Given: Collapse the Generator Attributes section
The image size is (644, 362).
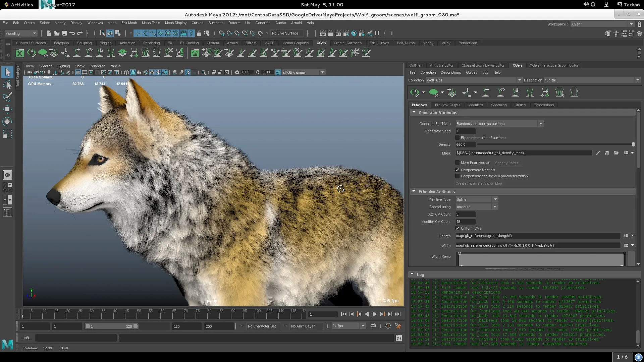Looking at the screenshot, I should 414,113.
